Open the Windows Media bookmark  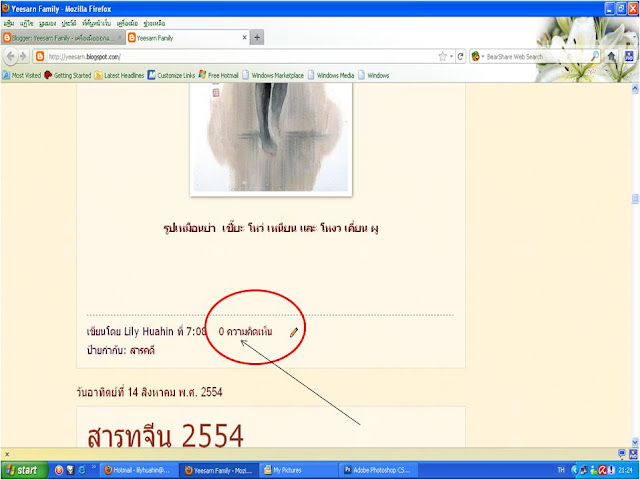[331, 75]
